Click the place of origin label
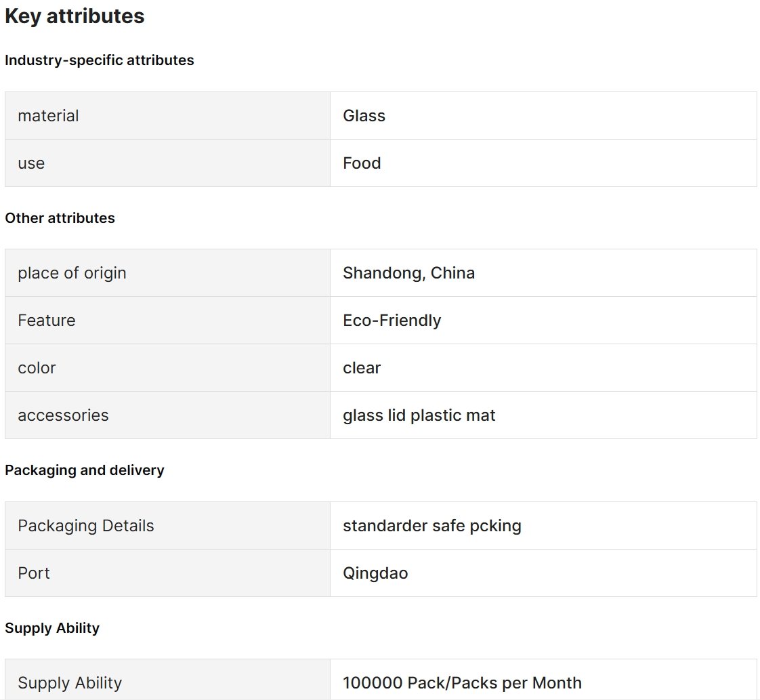760x700 pixels. point(72,273)
